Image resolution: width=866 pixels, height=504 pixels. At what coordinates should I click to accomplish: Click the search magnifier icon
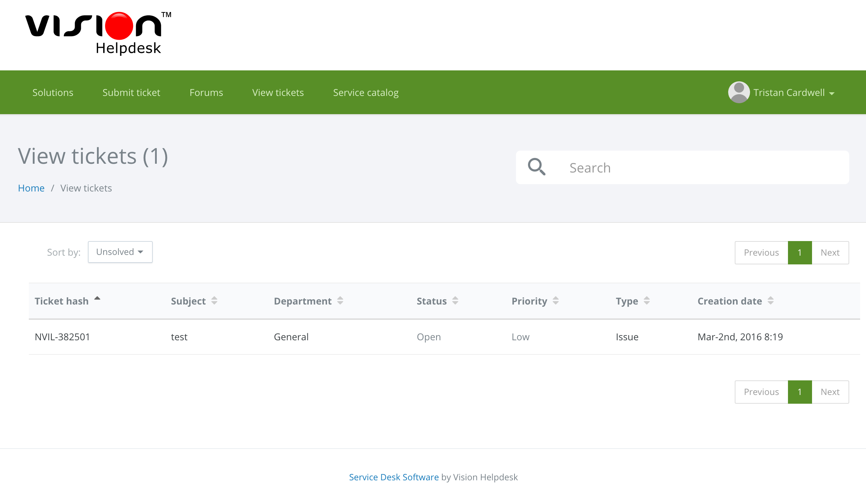537,167
